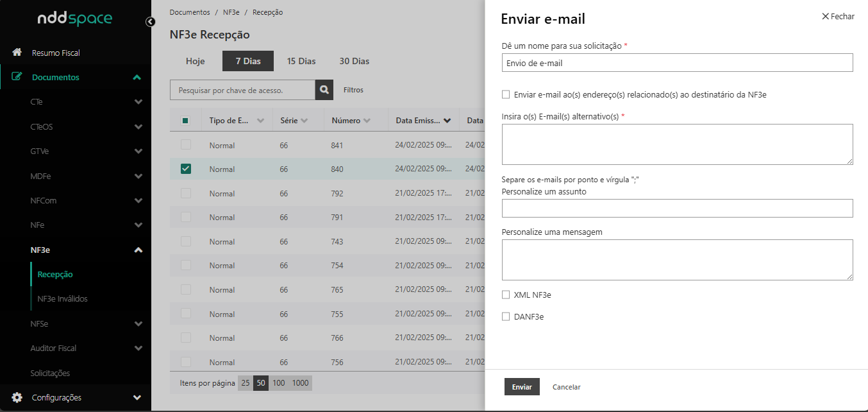Close the Enviar e-mail panel
Screen dimensions: 868x412
coord(838,17)
